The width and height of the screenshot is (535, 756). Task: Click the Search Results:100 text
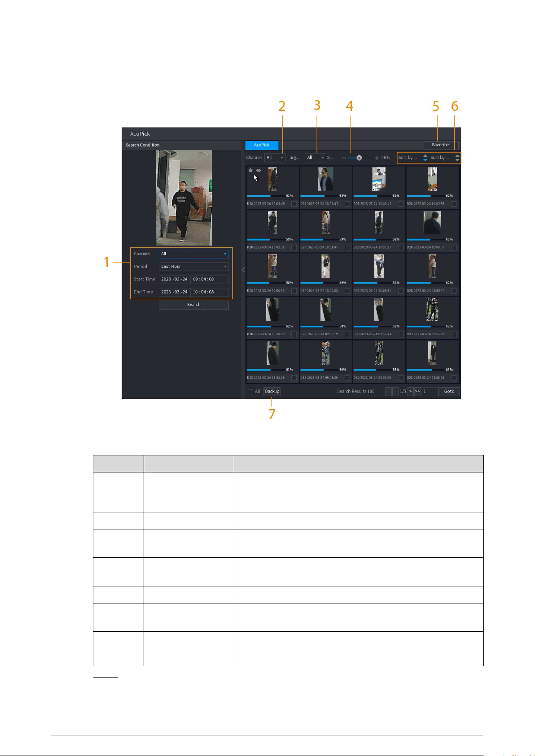click(x=356, y=391)
